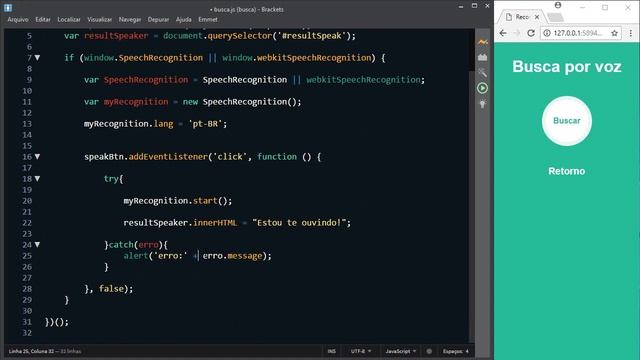Open the Editar menu
This screenshot has height=360, width=640.
[43, 19]
